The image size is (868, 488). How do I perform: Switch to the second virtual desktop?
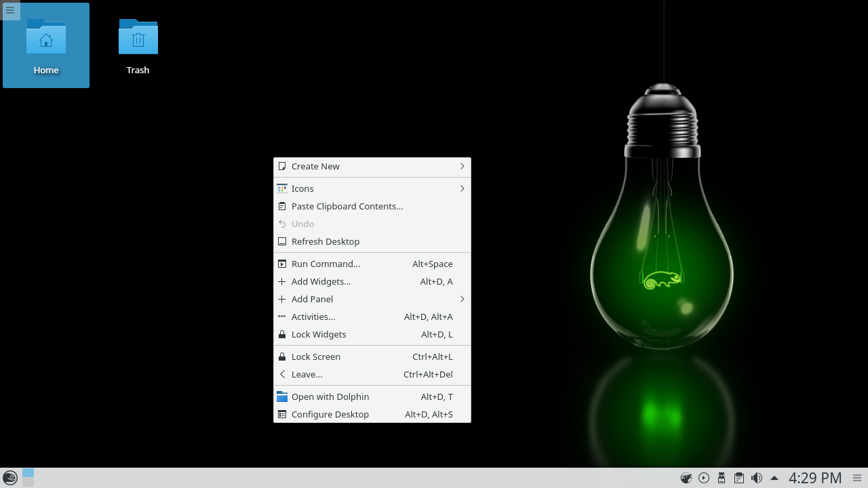click(x=28, y=483)
